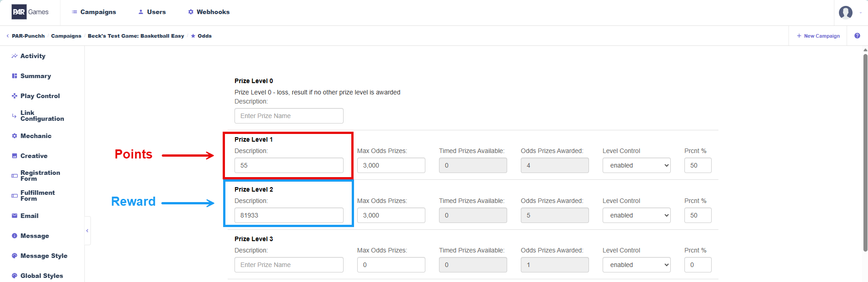Click Max Odds Prizes field for Prize Level 1
The width and height of the screenshot is (868, 282).
pyautogui.click(x=391, y=165)
